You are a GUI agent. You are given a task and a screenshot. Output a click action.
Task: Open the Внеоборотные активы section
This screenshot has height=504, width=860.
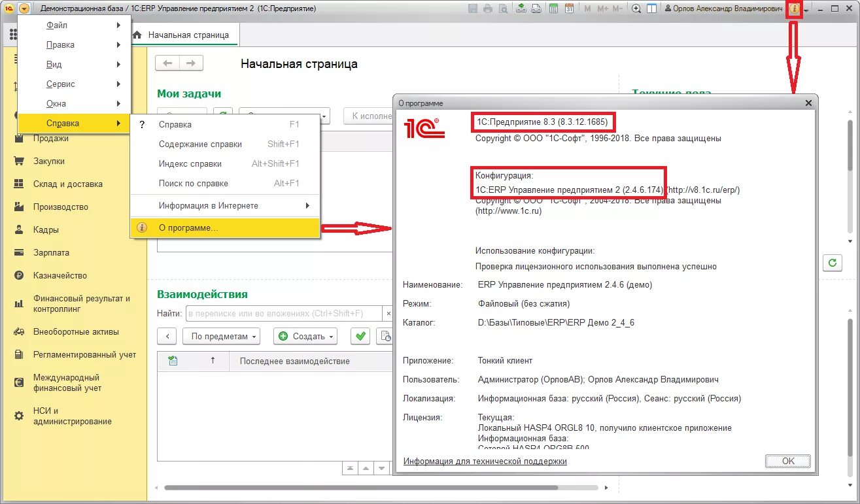[76, 332]
